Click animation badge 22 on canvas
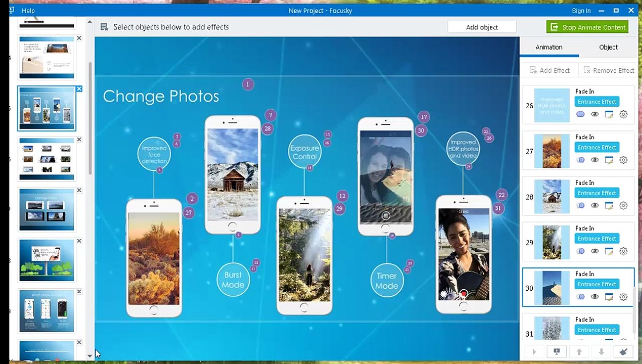642x364 pixels. (501, 195)
